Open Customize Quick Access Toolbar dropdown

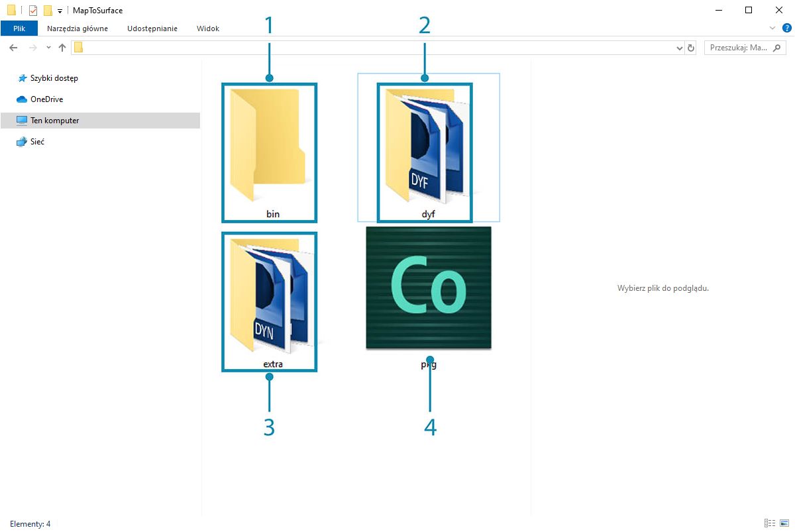(x=60, y=11)
